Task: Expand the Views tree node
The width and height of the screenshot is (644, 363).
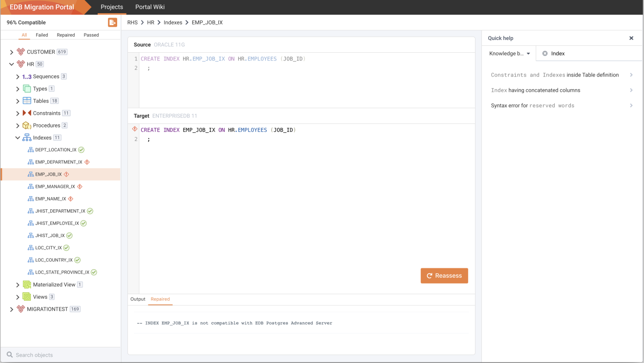Action: coord(18,297)
